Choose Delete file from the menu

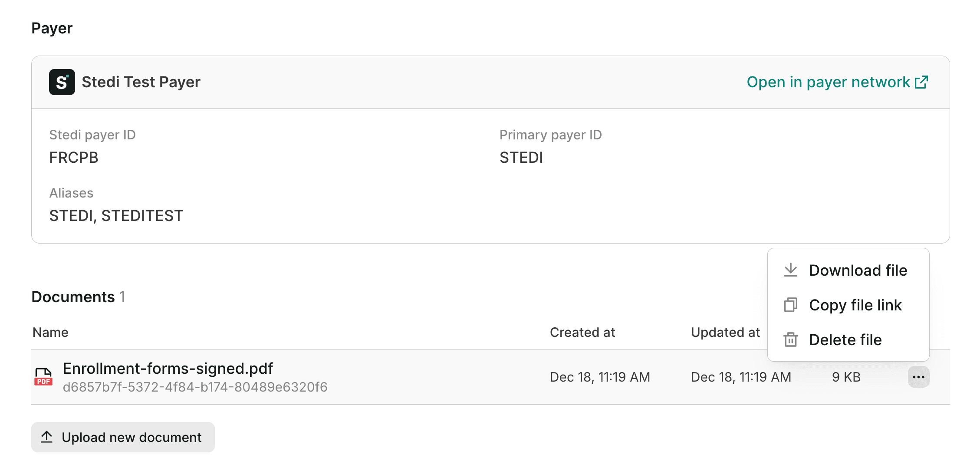(845, 339)
